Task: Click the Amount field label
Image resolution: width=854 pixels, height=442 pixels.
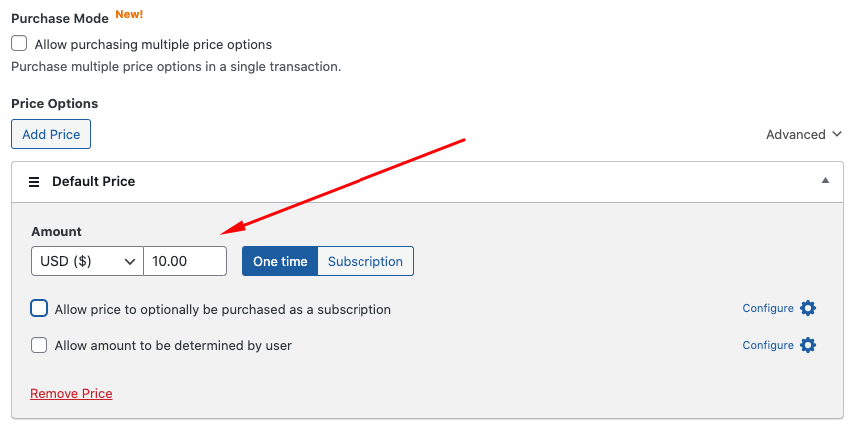Action: (56, 231)
